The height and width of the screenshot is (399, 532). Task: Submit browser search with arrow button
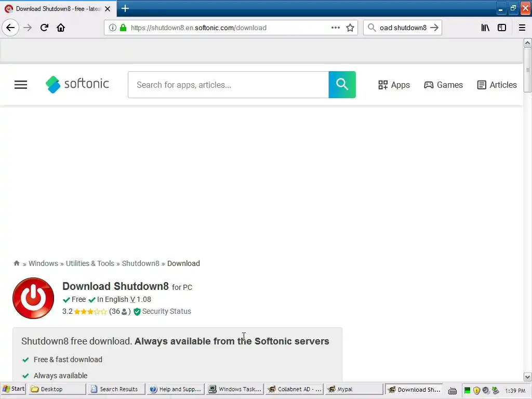tap(434, 28)
